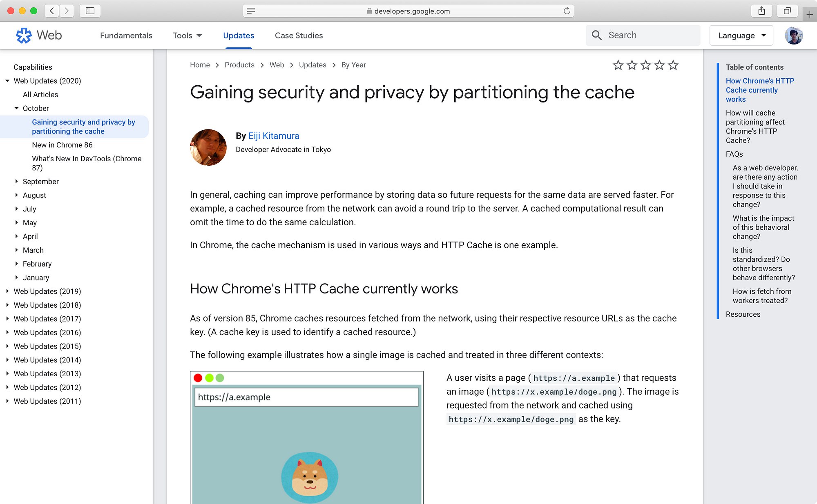This screenshot has width=817, height=504.
Task: Expand the July section
Action: [16, 209]
